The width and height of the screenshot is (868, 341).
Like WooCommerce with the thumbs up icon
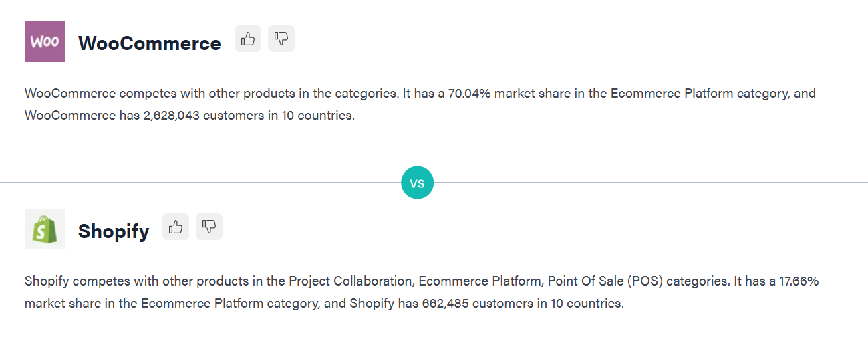pyautogui.click(x=248, y=39)
